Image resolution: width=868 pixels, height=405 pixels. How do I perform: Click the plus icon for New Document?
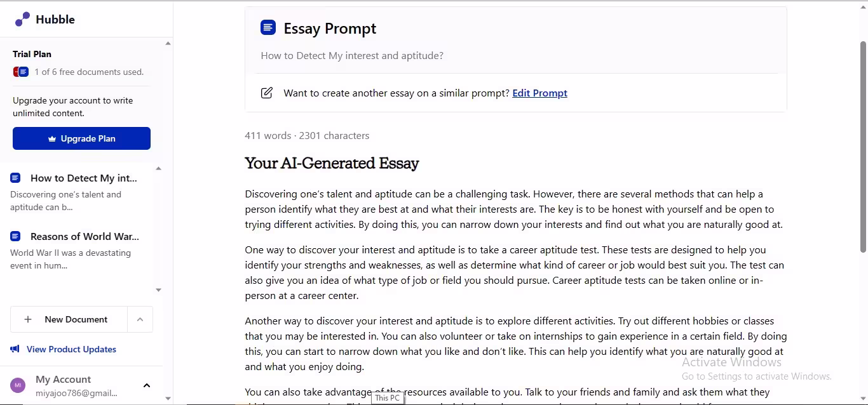click(x=28, y=319)
